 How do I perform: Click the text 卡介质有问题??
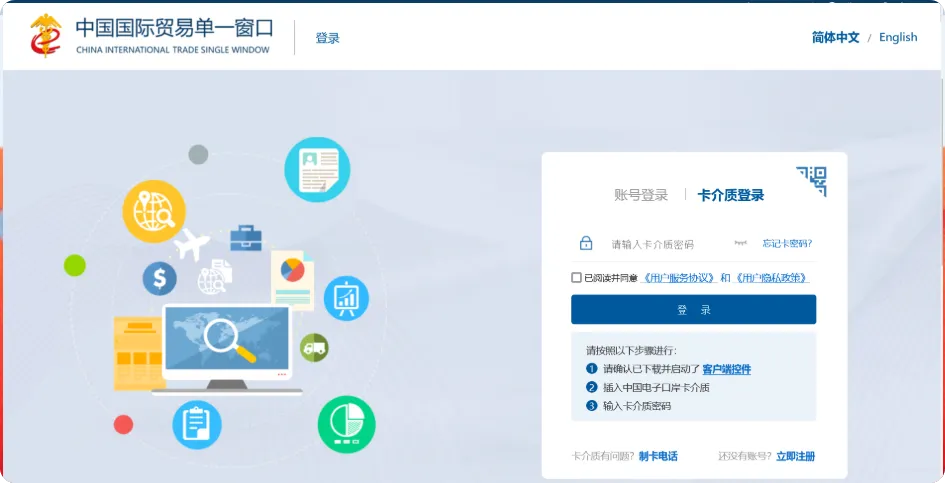click(603, 456)
